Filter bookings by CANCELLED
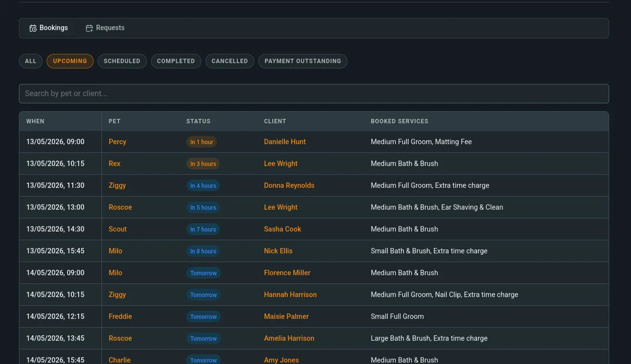 pyautogui.click(x=230, y=61)
